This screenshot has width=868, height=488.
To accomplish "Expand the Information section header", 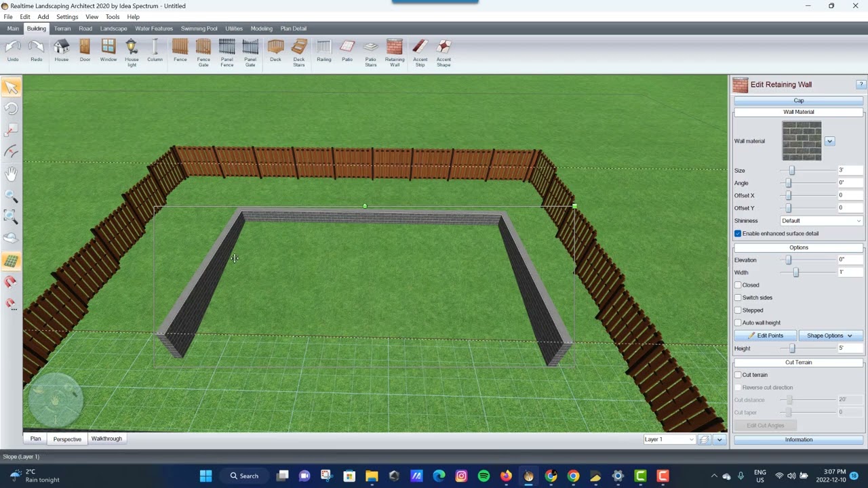I will pos(799,440).
